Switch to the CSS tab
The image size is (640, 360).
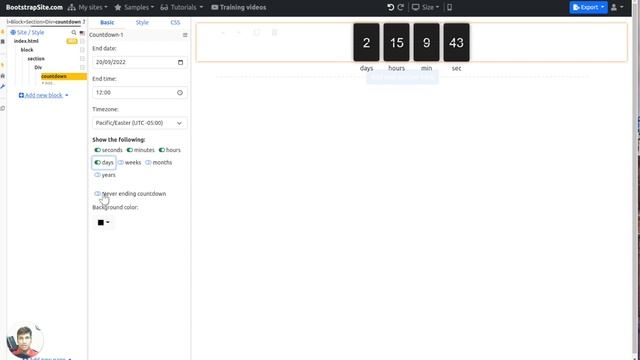coord(175,22)
